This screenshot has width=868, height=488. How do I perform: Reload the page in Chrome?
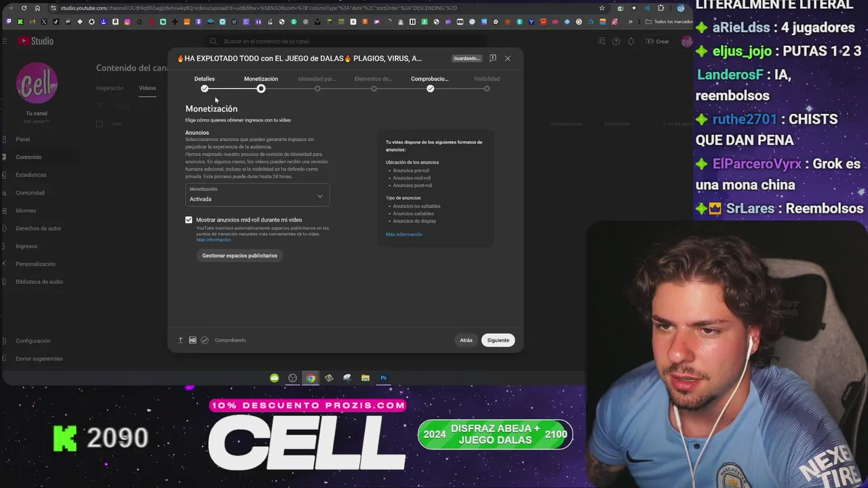(x=24, y=8)
